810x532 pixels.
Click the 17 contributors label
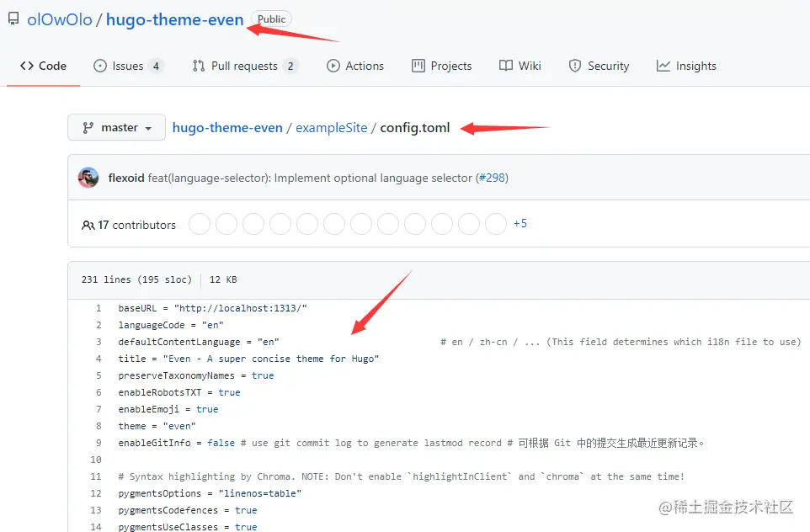[x=137, y=226]
